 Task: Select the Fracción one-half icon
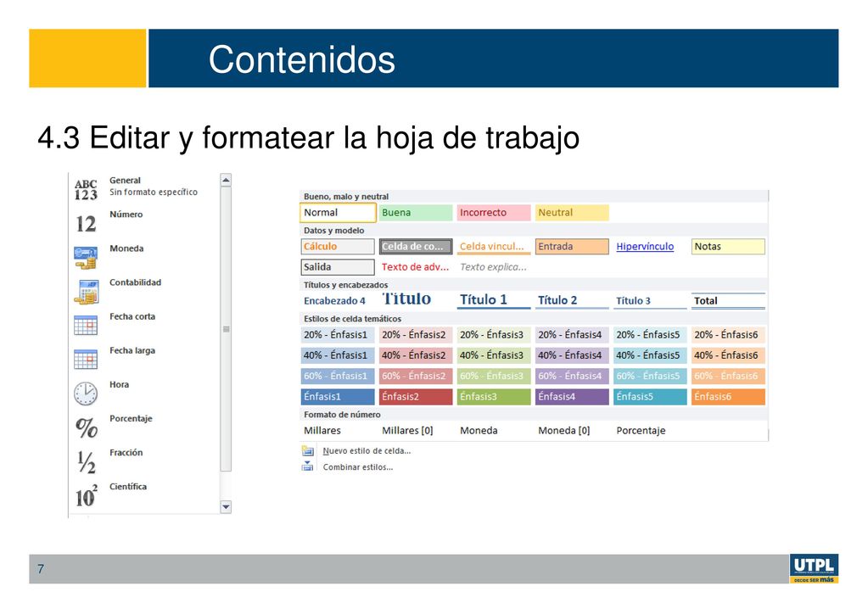[x=87, y=462]
